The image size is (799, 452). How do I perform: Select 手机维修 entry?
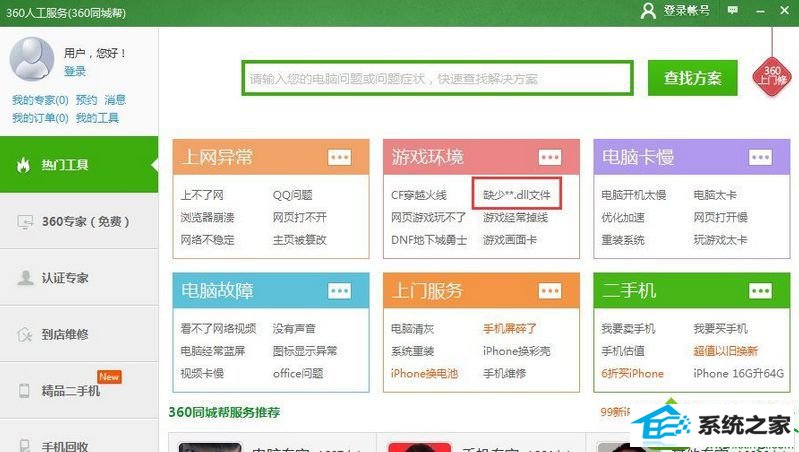click(x=504, y=374)
